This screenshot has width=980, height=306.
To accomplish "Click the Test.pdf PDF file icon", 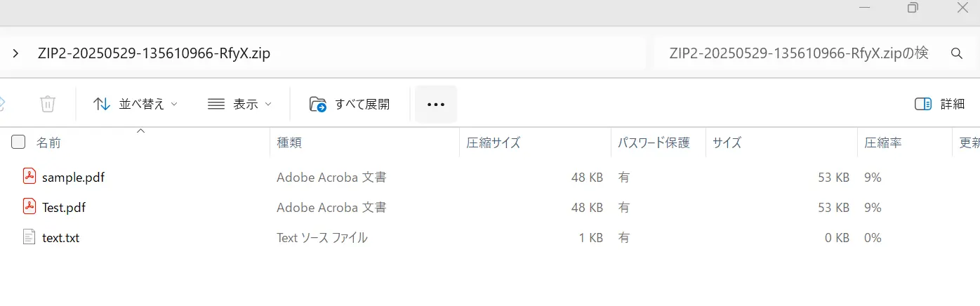I will [29, 207].
